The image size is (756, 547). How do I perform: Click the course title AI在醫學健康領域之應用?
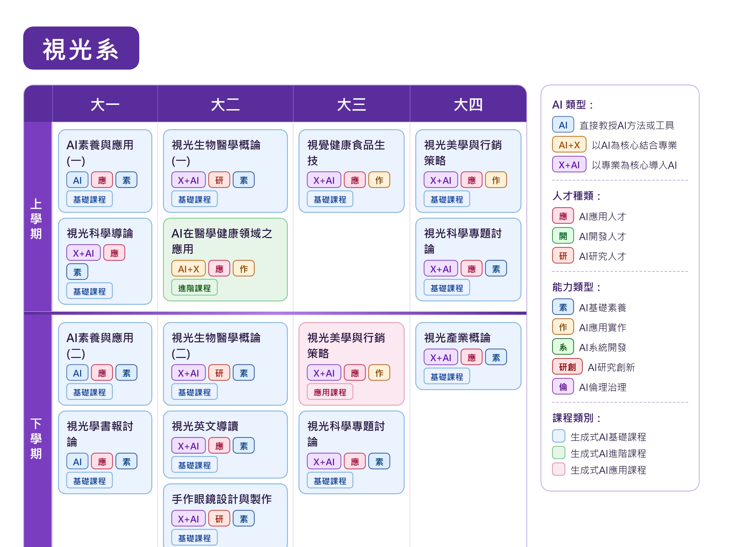point(222,241)
